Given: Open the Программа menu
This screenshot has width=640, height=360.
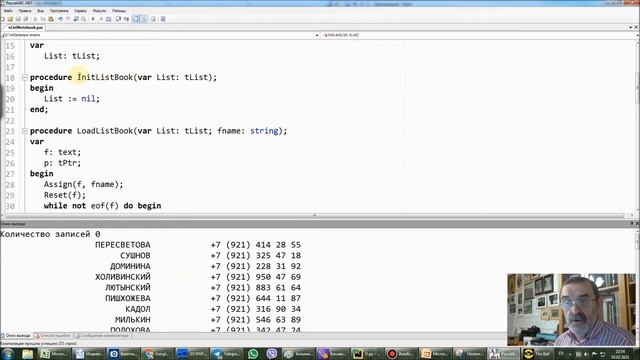Looking at the screenshot, I should pyautogui.click(x=59, y=11).
